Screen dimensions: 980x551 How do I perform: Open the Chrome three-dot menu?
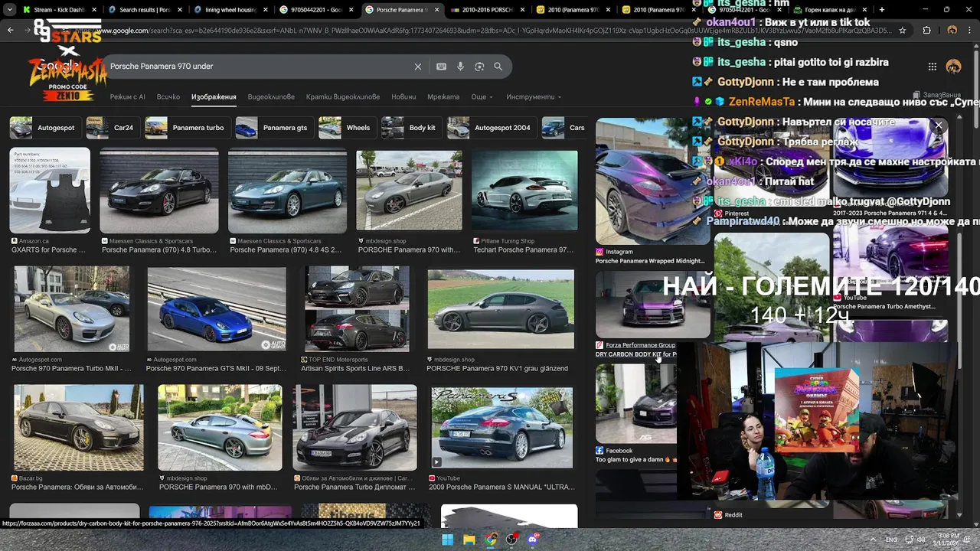970,31
